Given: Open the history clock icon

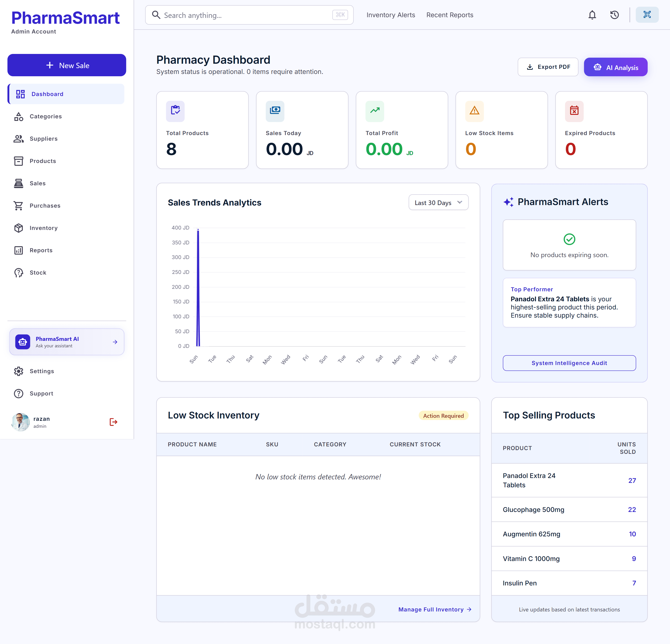Looking at the screenshot, I should (614, 15).
